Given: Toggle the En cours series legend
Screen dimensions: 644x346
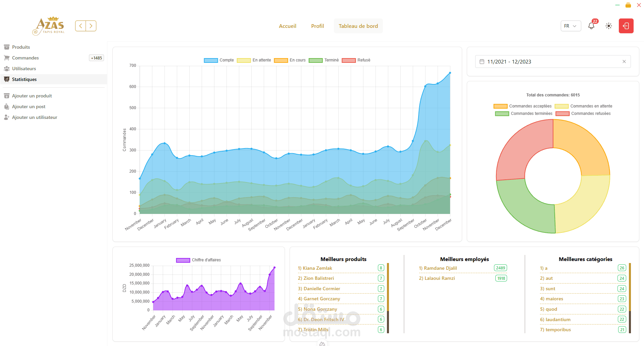Looking at the screenshot, I should pyautogui.click(x=290, y=60).
